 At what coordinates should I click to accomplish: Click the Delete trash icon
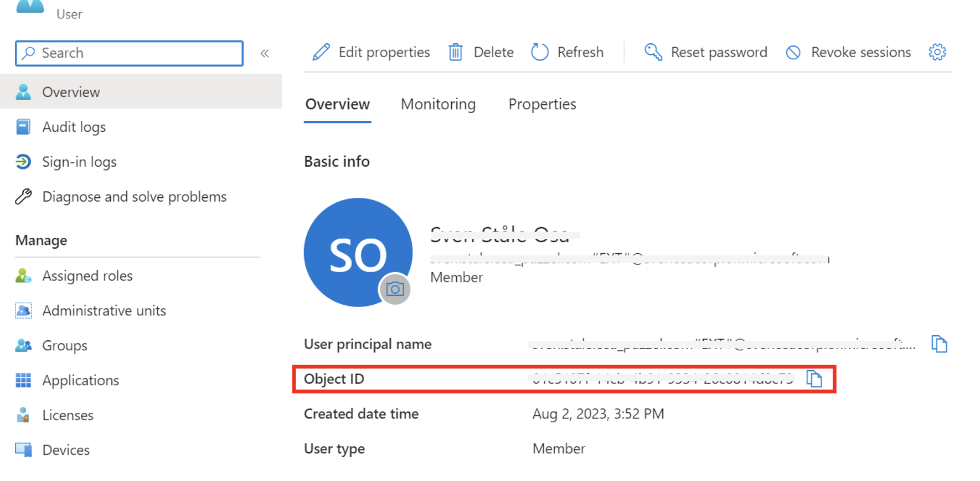[456, 52]
